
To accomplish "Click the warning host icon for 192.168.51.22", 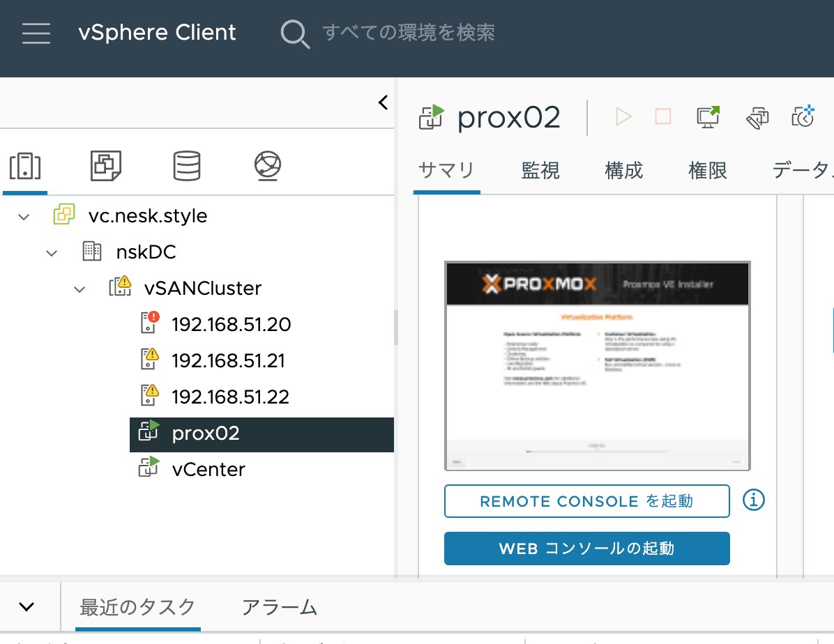I will [x=149, y=394].
